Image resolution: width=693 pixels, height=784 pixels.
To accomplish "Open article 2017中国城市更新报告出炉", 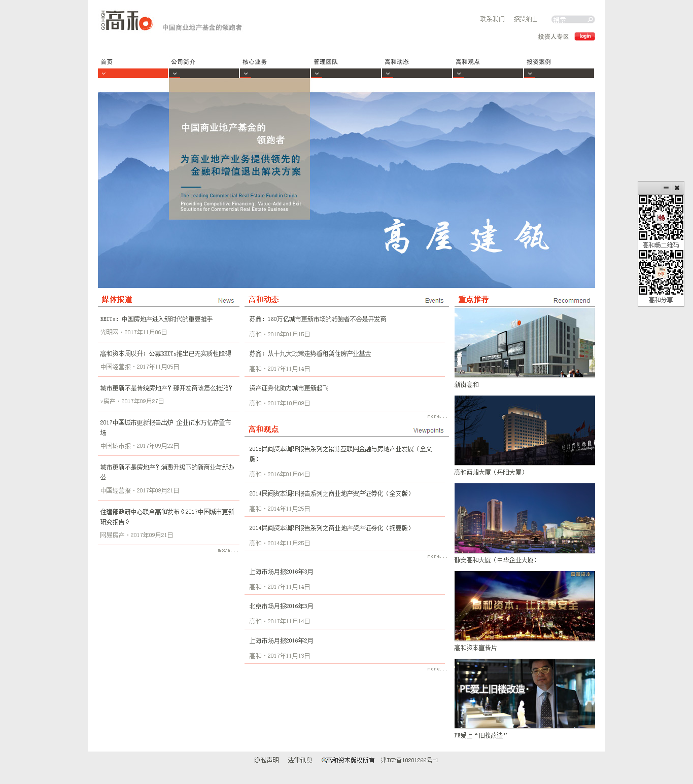I will (165, 427).
